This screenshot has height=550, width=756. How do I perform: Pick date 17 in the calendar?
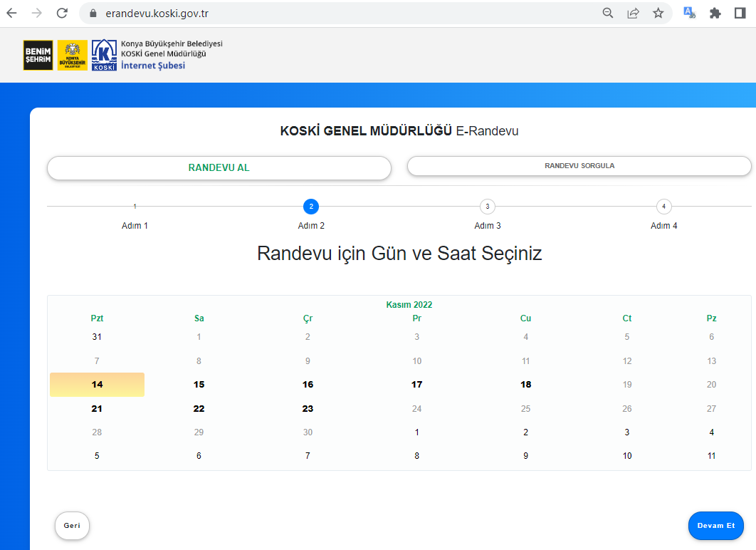(x=417, y=385)
